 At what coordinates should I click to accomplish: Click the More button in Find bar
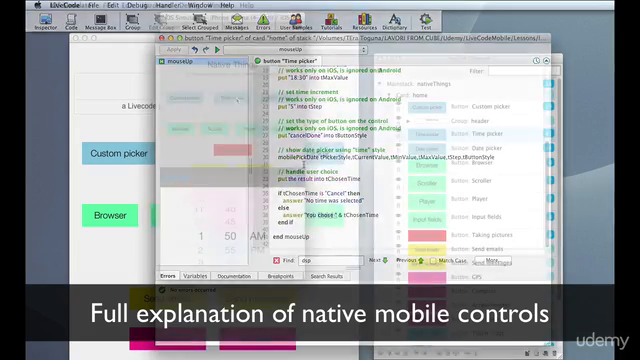pyautogui.click(x=493, y=260)
